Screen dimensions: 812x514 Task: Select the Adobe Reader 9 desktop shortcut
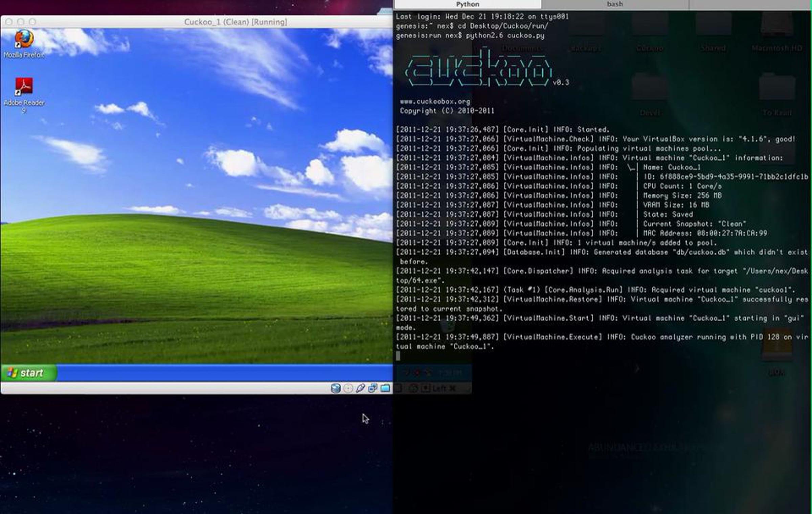tap(24, 95)
